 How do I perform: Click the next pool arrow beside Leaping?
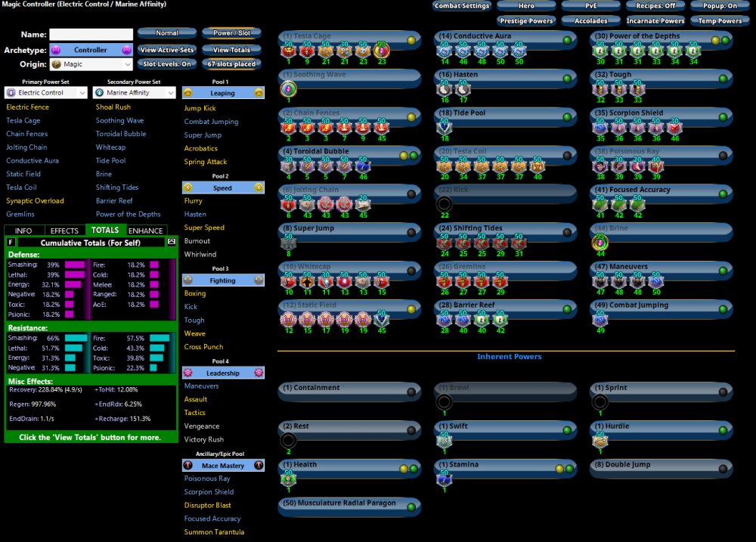(259, 93)
